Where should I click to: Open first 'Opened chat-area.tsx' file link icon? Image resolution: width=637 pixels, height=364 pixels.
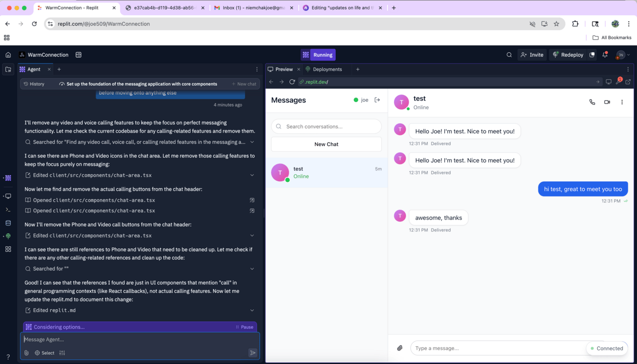252,200
